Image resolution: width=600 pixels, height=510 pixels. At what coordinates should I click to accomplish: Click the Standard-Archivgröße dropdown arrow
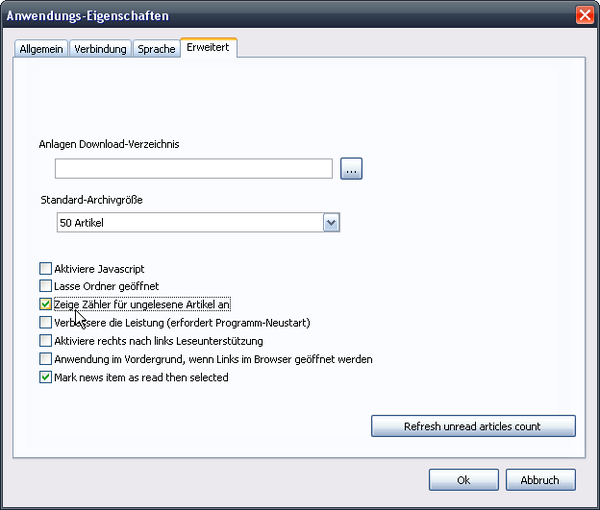point(332,223)
